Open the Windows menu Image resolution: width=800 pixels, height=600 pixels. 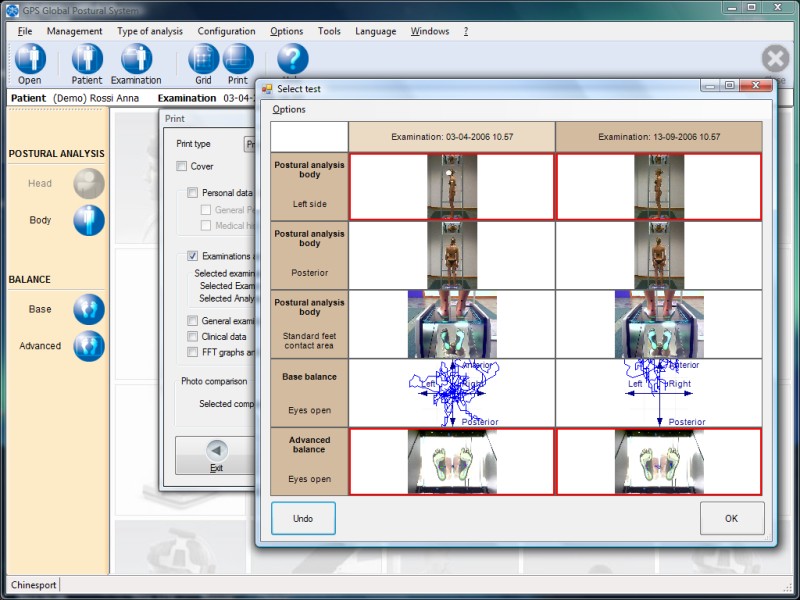(x=430, y=31)
